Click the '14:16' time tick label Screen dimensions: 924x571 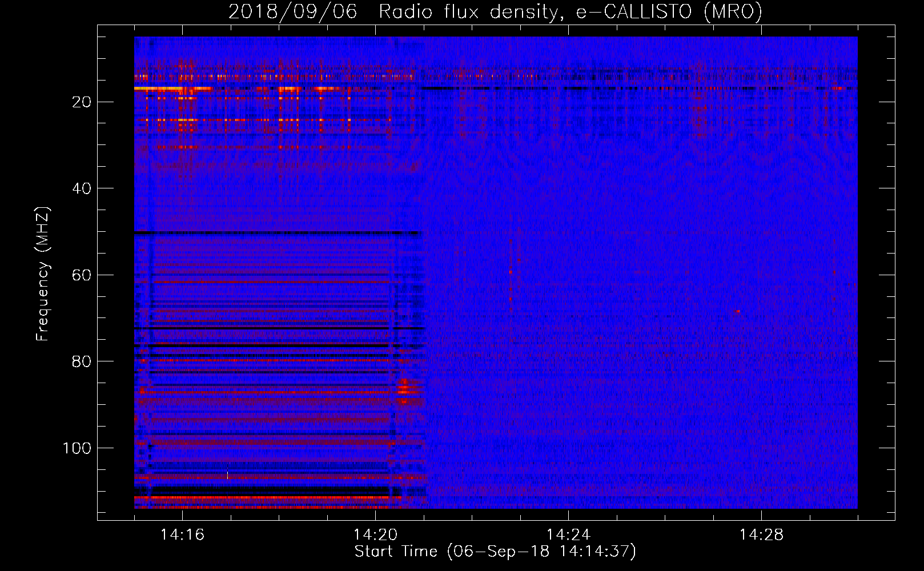183,535
